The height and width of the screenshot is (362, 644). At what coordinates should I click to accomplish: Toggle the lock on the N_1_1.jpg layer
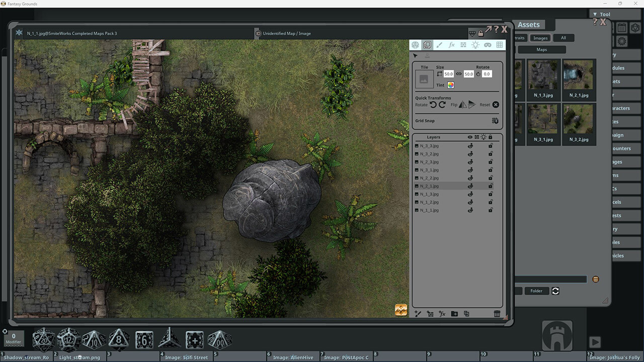(490, 210)
